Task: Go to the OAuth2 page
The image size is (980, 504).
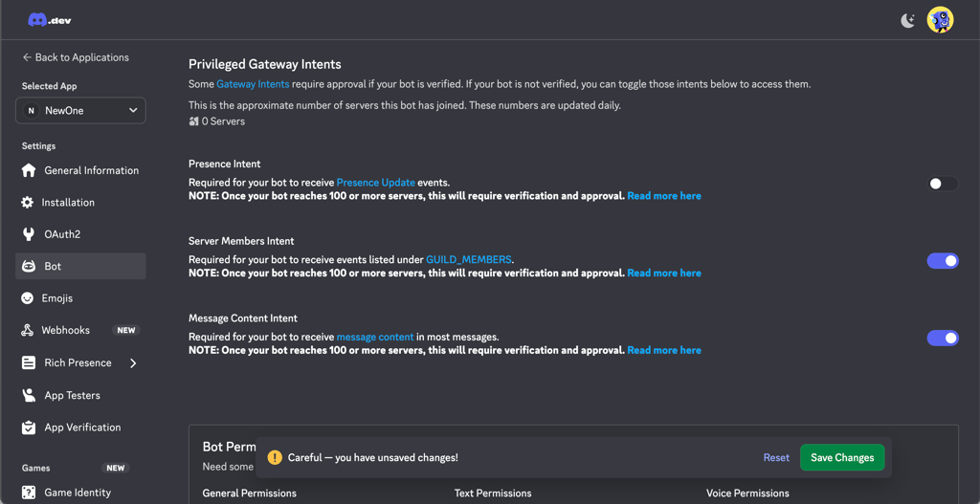Action: pos(80,234)
